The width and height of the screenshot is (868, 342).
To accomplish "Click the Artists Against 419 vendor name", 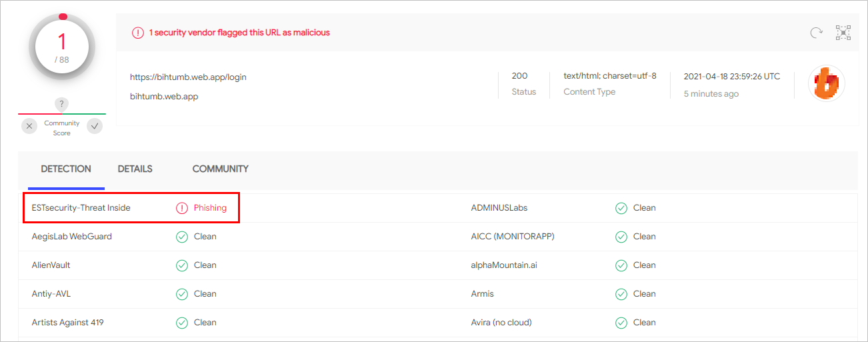I will point(68,323).
